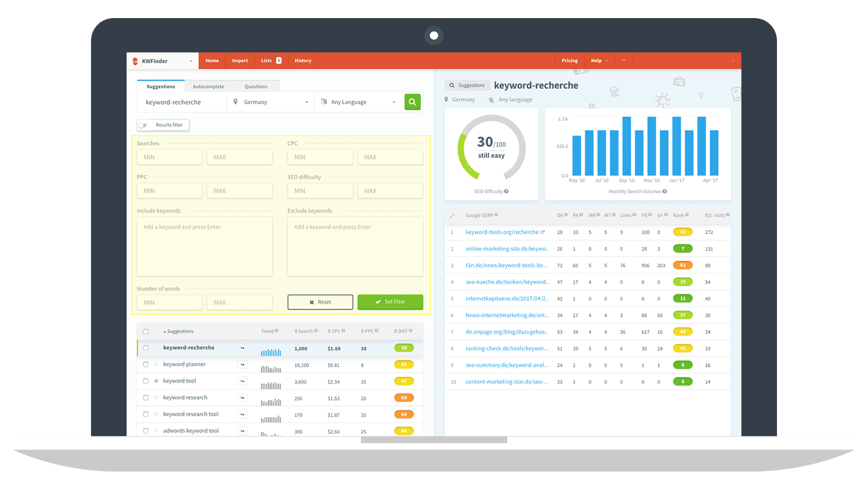
Task: Check the keyword-recherche row checkbox
Action: [x=146, y=348]
